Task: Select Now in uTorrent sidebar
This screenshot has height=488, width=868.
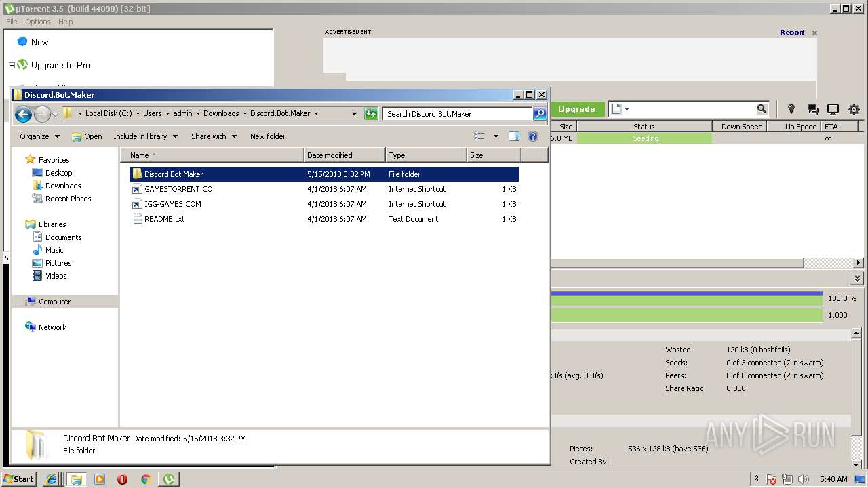Action: (39, 42)
